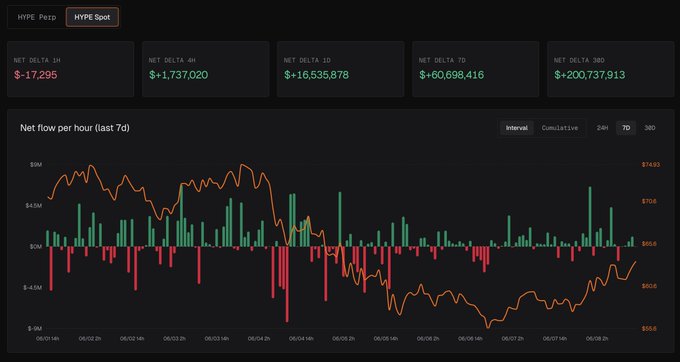Click the 06/03 2h time axis label
The height and width of the screenshot is (362, 680).
(x=175, y=338)
